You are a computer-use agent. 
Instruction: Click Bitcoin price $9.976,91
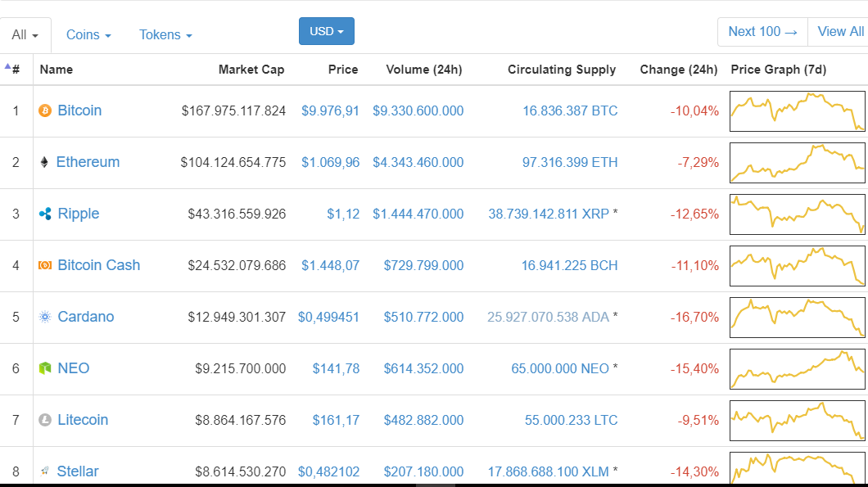click(x=330, y=110)
